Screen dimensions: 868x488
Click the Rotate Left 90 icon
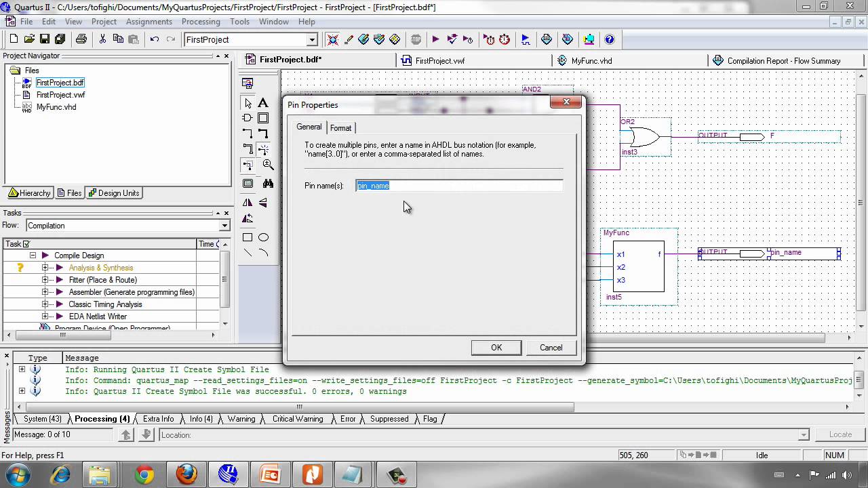pyautogui.click(x=248, y=218)
